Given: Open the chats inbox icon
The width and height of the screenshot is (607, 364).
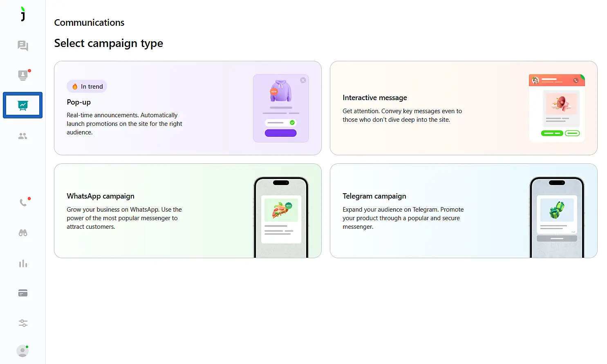Looking at the screenshot, I should [x=23, y=45].
